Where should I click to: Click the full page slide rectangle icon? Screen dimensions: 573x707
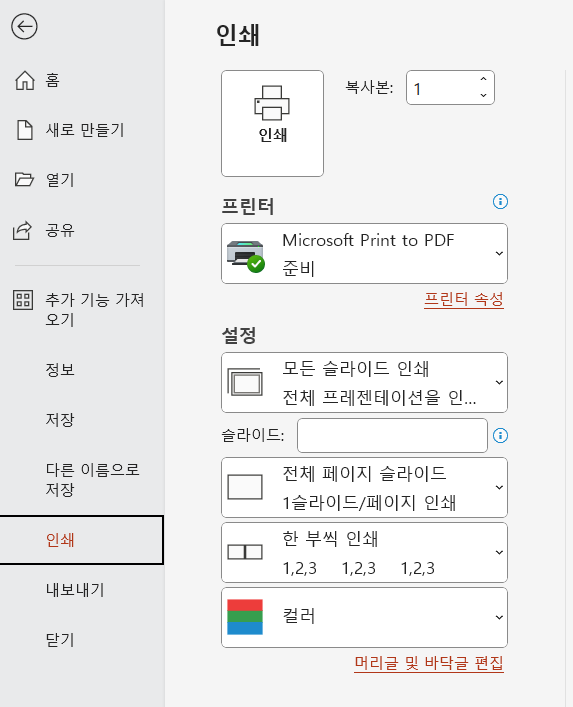click(245, 487)
